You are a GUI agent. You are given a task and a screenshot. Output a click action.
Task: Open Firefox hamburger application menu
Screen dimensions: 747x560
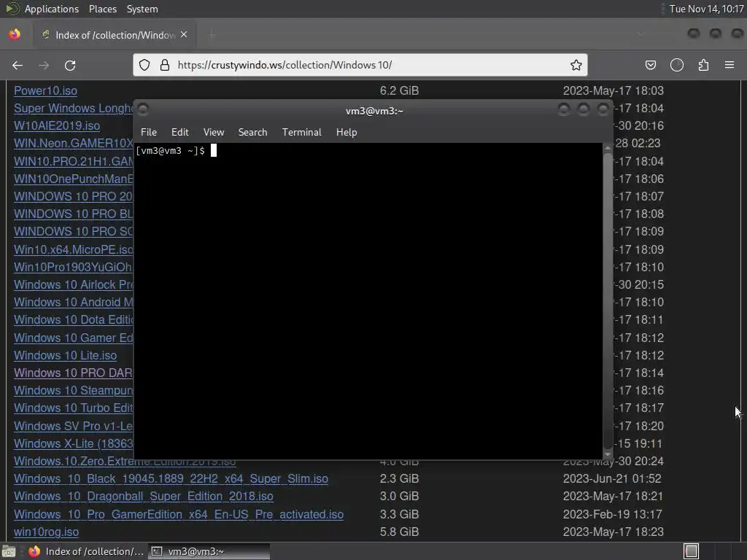coord(729,65)
